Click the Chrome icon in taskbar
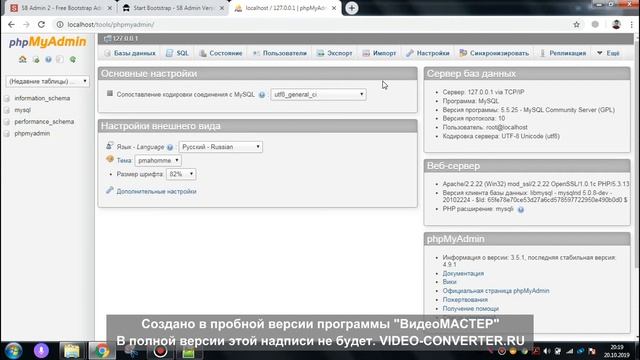This screenshot has width=640, height=360. 102,351
